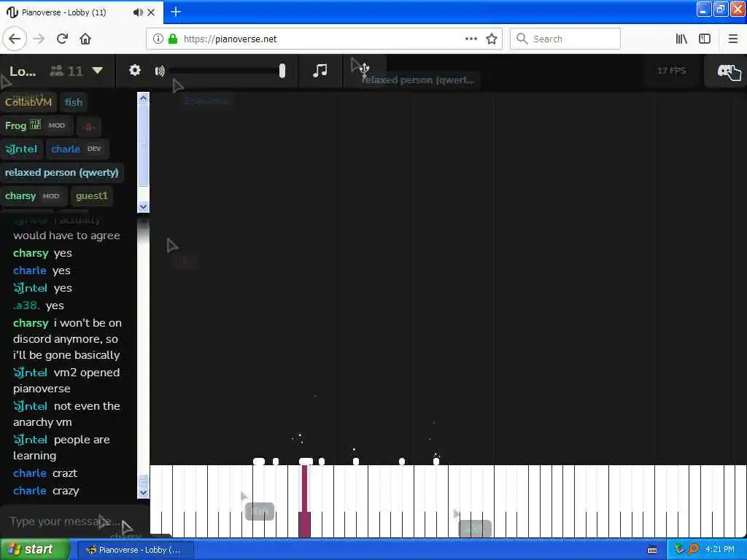Screen dimensions: 747x560
Task: Go to Firefox home page
Action: point(85,39)
